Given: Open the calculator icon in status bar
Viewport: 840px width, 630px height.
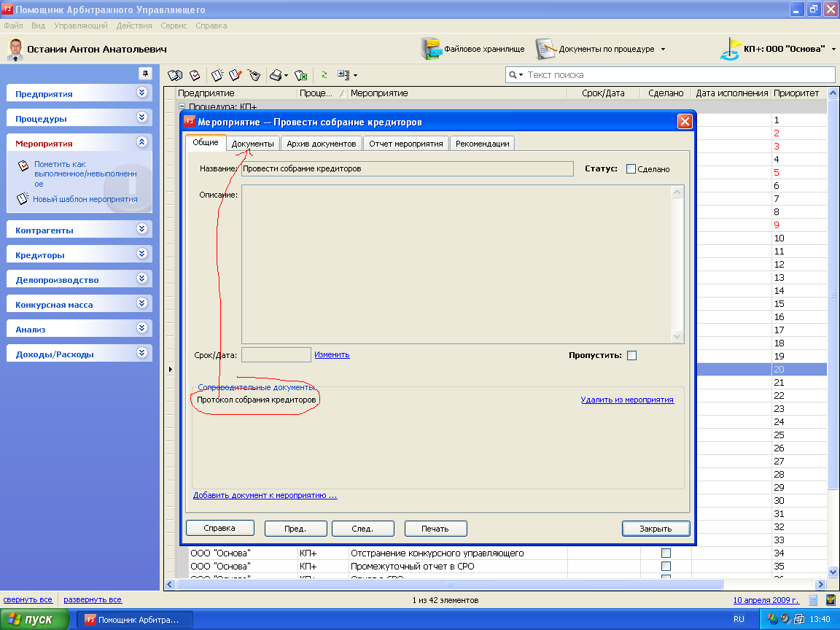Looking at the screenshot, I should 813,600.
